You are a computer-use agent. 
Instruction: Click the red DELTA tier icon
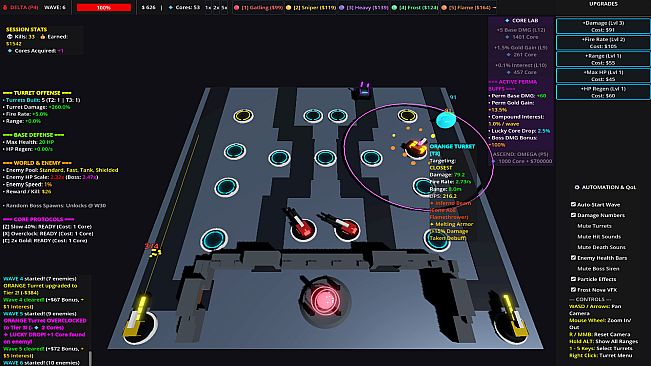(x=5, y=7)
